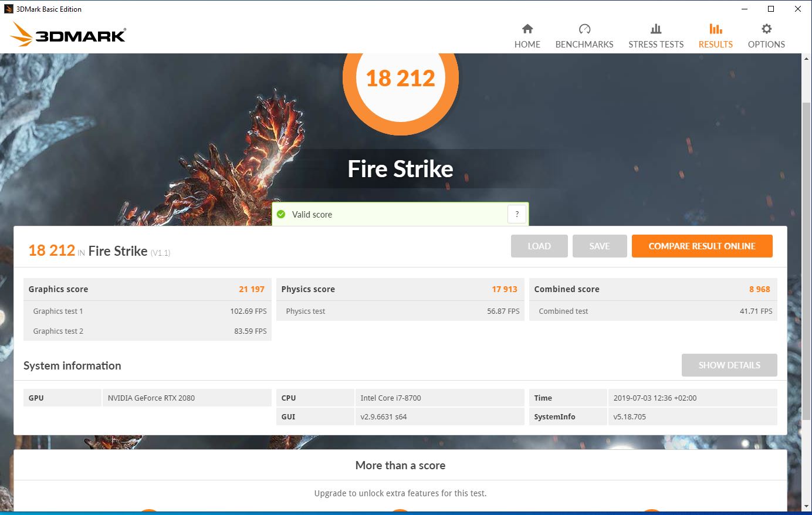Click the Home house icon
The height and width of the screenshot is (515, 812).
point(527,29)
